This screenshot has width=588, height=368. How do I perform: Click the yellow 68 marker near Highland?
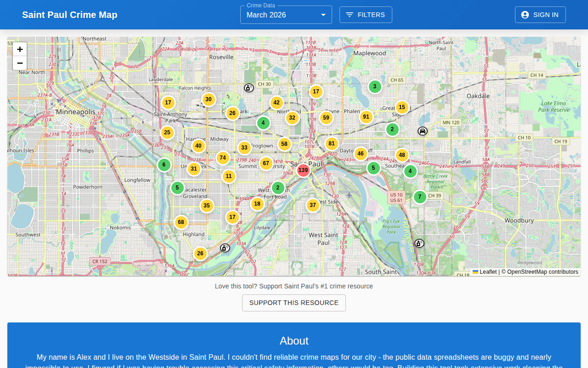181,222
